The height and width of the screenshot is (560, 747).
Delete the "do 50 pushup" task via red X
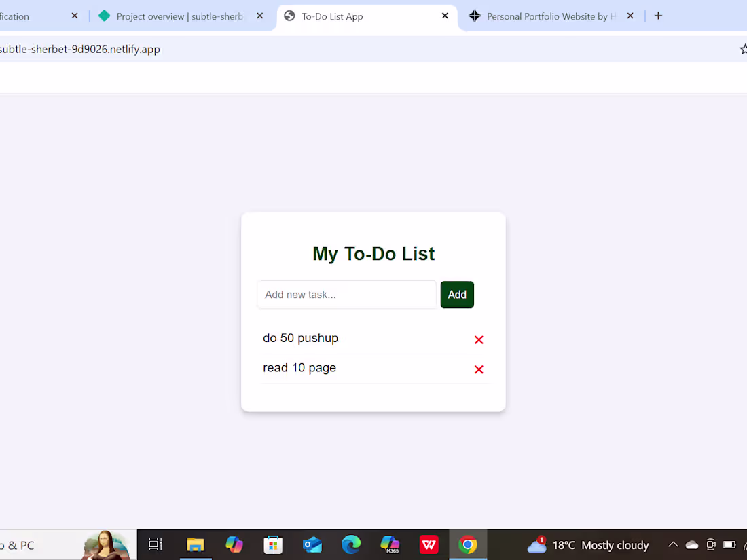pos(479,339)
